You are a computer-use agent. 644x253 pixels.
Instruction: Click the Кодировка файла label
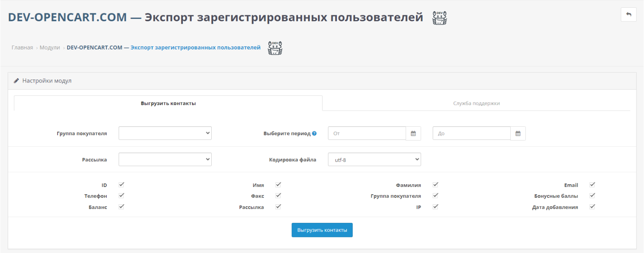pyautogui.click(x=293, y=160)
